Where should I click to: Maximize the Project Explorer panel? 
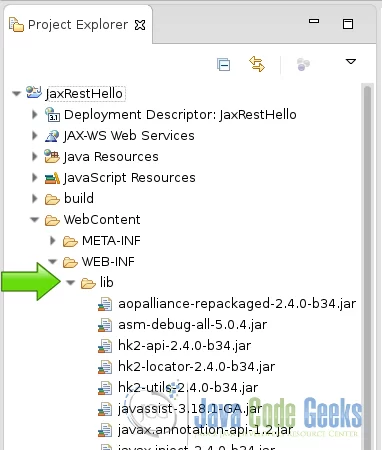(348, 24)
